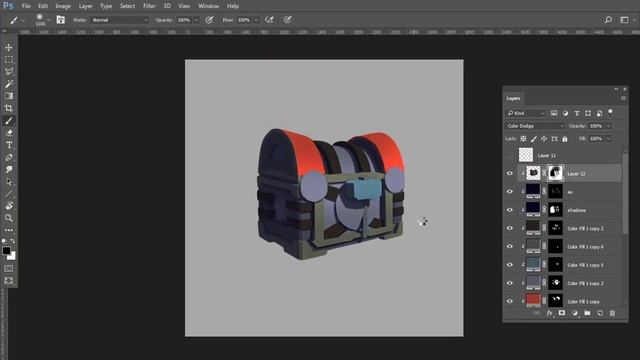
Task: Change screen mode at toolbox bottom
Action: pyautogui.click(x=9, y=281)
